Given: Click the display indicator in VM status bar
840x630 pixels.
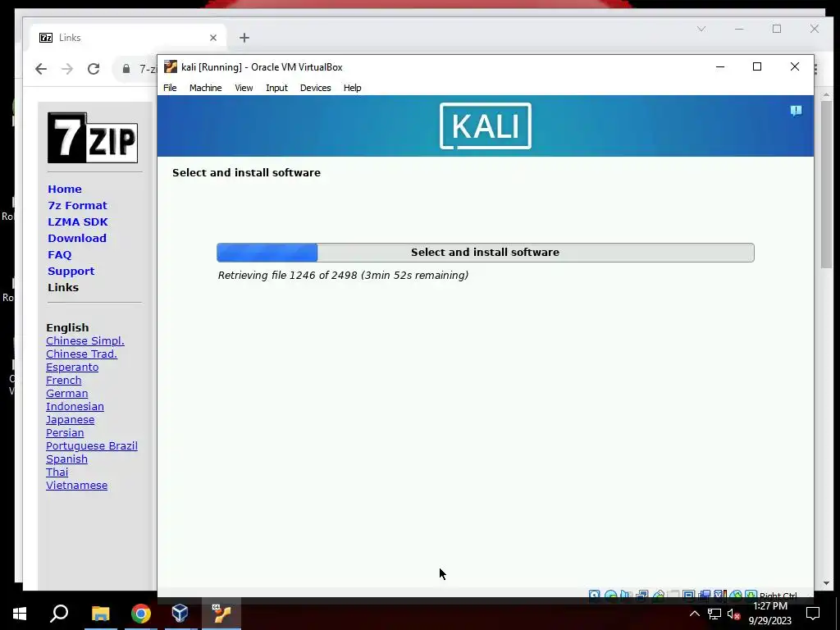Looking at the screenshot, I should pos(689,594).
